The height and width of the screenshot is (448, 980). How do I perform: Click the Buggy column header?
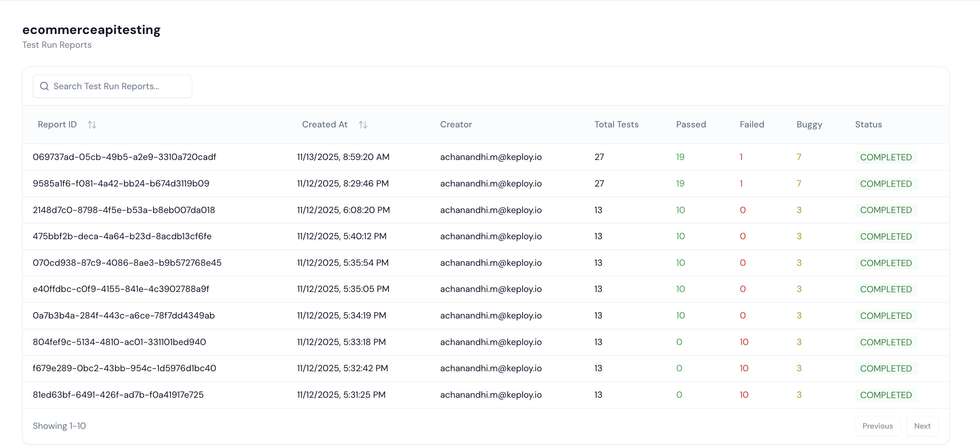point(809,124)
